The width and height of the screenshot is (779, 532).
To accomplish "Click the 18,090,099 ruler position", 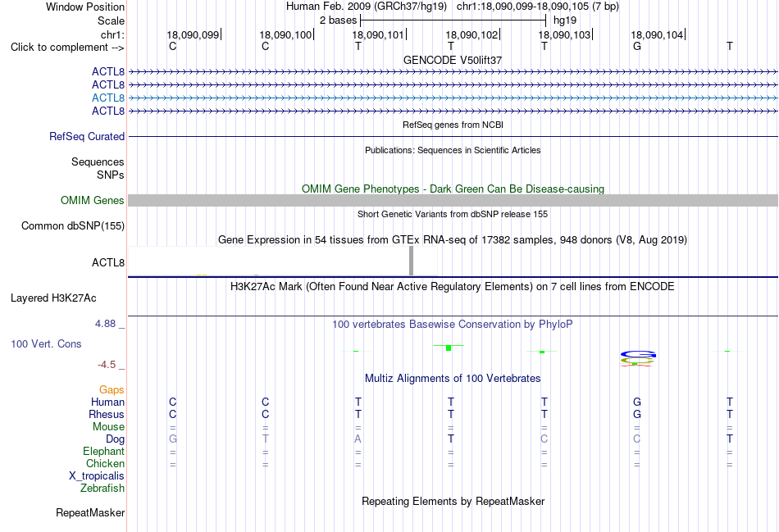I will (x=193, y=34).
